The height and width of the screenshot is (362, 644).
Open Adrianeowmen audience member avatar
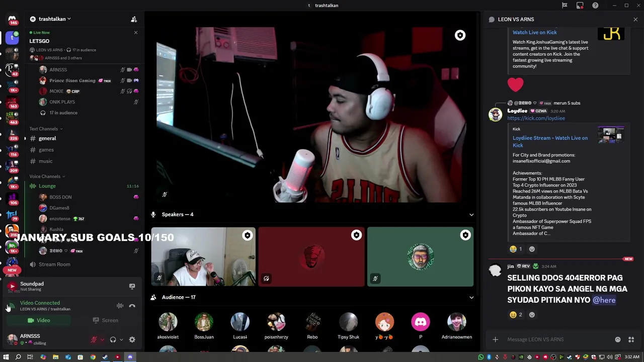pos(456,322)
